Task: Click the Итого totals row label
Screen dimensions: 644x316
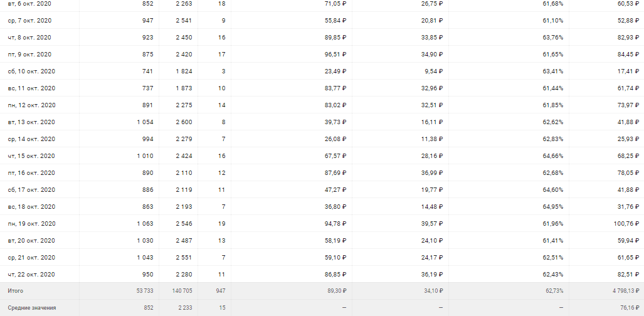Action: [x=16, y=292]
